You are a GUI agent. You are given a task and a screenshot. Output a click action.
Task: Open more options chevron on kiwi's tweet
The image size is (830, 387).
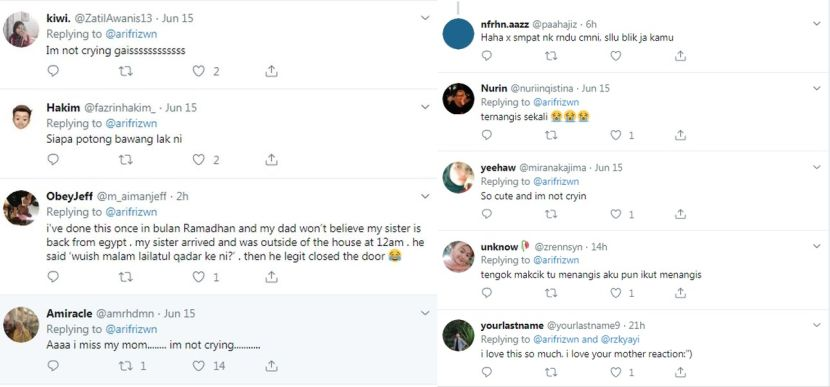point(425,18)
